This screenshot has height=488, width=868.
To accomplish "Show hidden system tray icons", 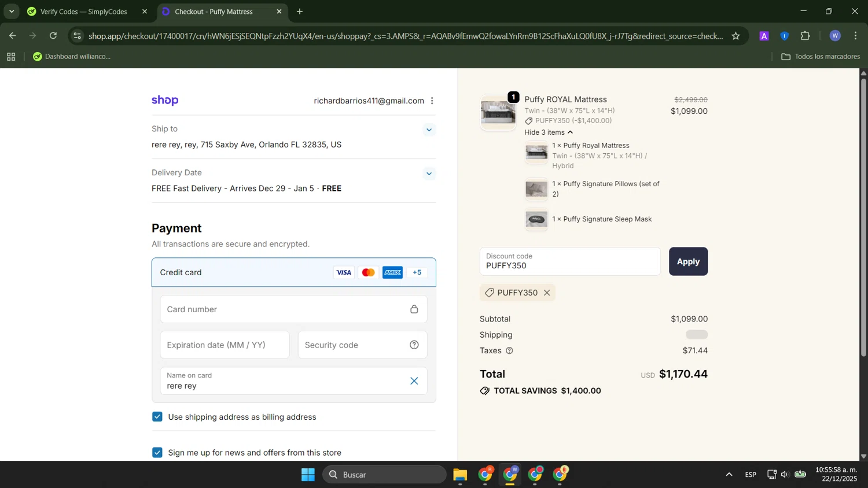I will click(x=729, y=475).
